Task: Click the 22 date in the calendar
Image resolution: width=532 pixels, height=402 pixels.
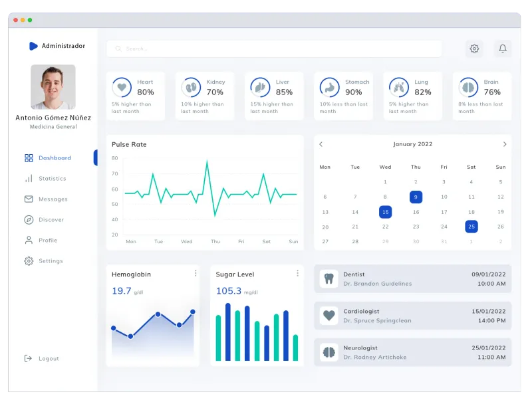Action: coord(386,227)
